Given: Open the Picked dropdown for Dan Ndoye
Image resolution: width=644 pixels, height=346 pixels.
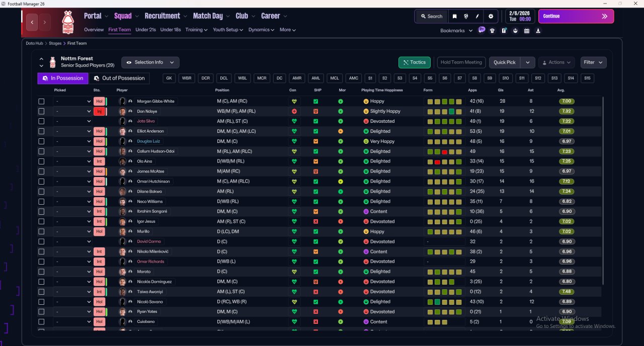Looking at the screenshot, I should (73, 111).
